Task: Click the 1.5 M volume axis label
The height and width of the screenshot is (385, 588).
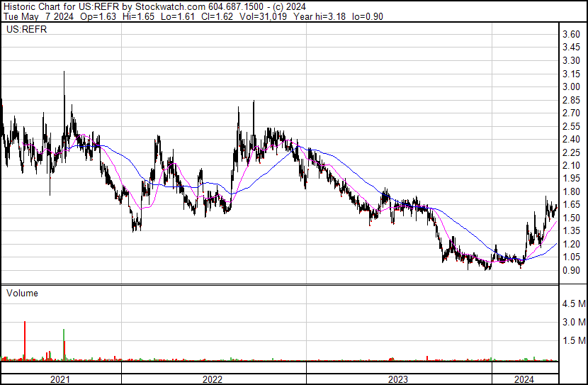Action: (573, 340)
